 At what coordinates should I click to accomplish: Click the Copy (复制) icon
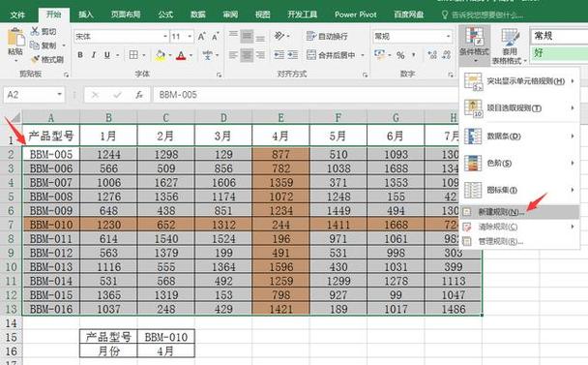tap(35, 46)
